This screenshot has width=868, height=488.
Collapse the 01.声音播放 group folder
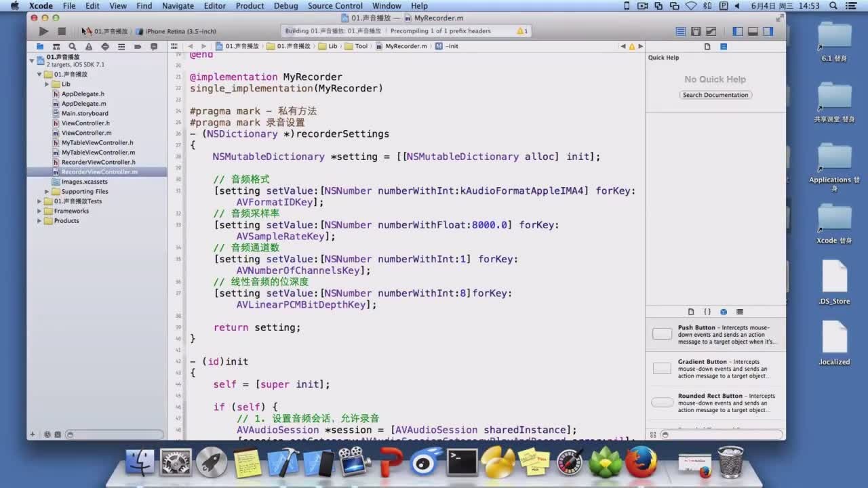coord(39,75)
